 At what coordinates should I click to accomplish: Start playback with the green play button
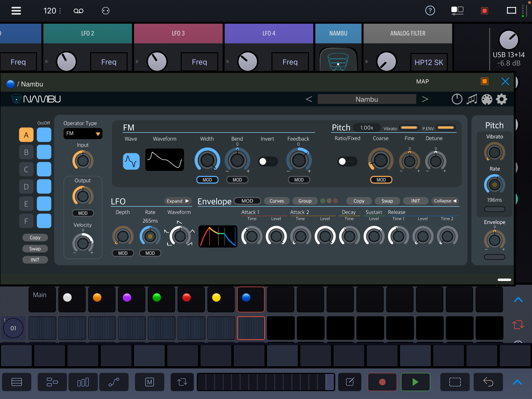coord(416,382)
